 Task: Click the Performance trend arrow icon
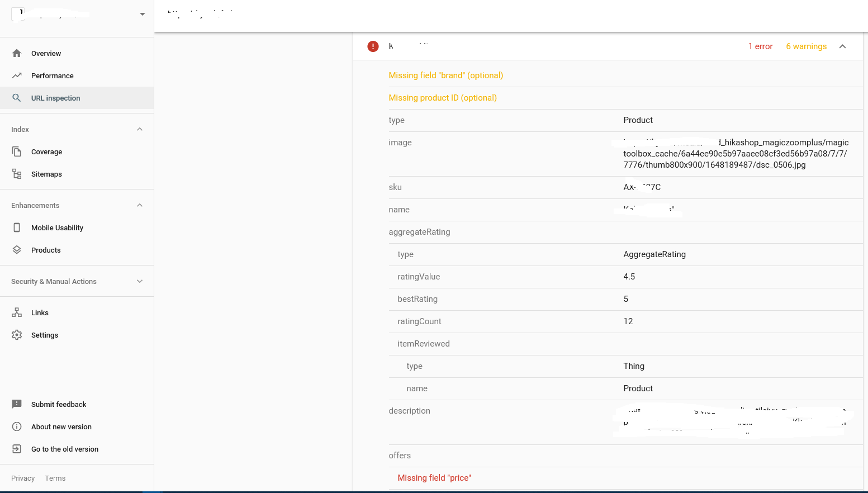coord(17,75)
